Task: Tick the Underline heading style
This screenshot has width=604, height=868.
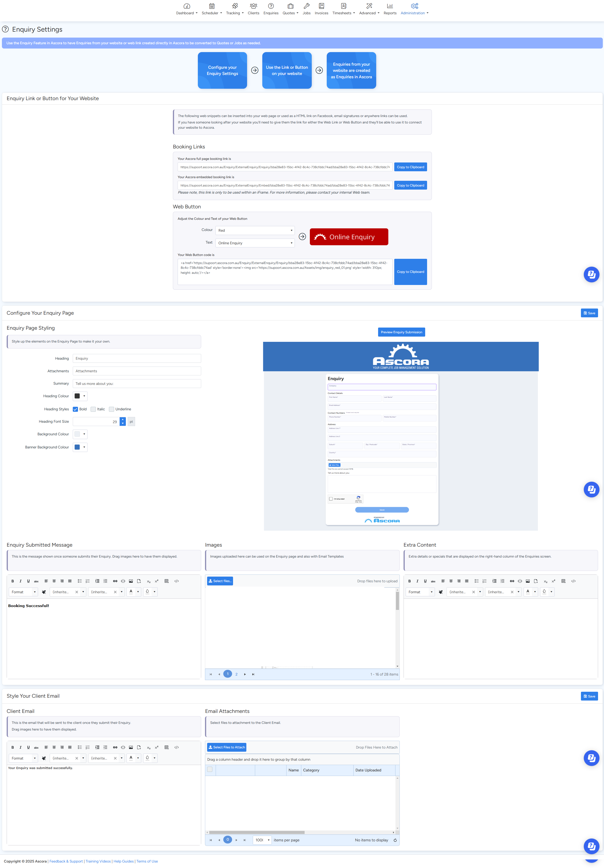Action: pos(112,409)
